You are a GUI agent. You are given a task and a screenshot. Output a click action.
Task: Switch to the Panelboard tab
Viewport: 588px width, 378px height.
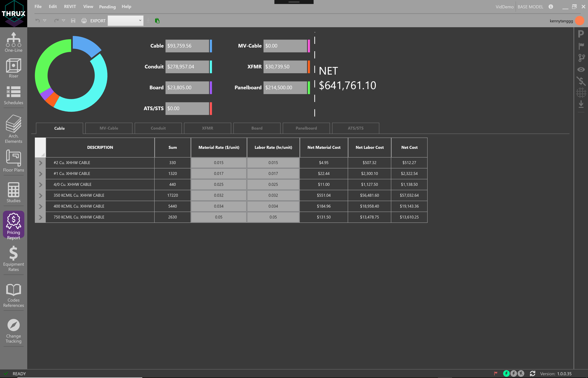pos(306,128)
